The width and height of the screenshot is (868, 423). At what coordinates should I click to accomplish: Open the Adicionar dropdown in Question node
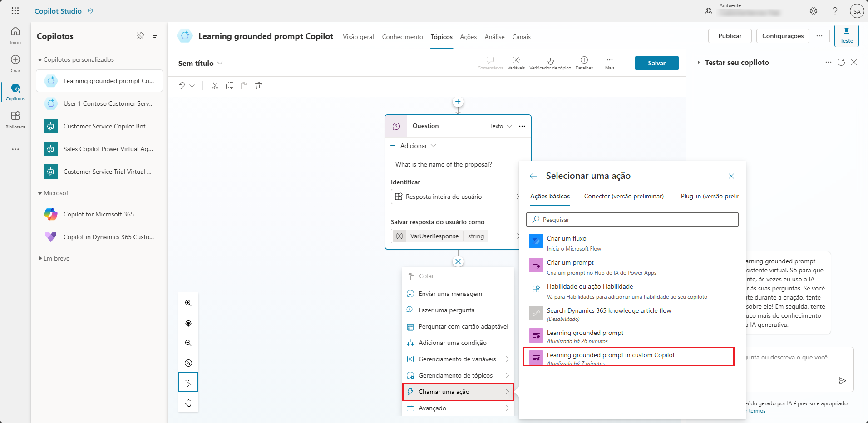[x=413, y=146]
